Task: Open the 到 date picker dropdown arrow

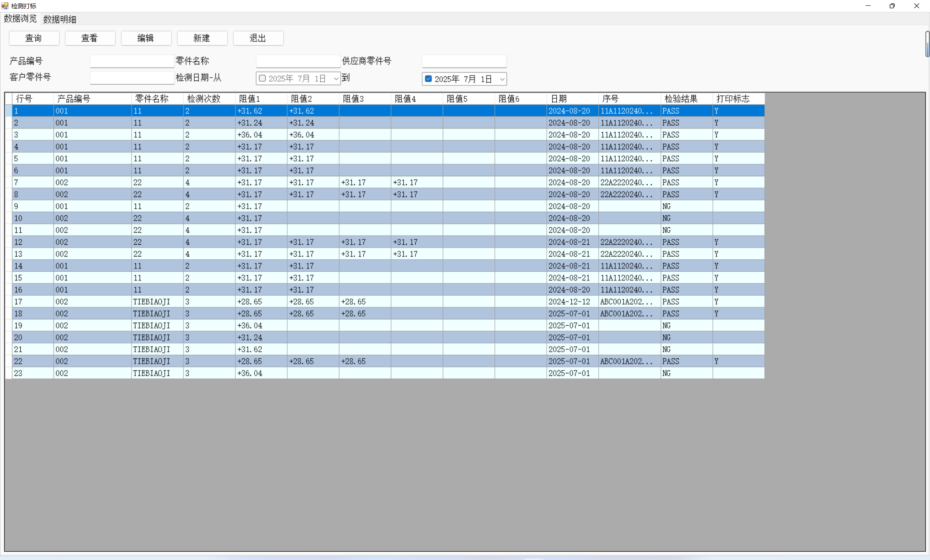Action: [502, 79]
